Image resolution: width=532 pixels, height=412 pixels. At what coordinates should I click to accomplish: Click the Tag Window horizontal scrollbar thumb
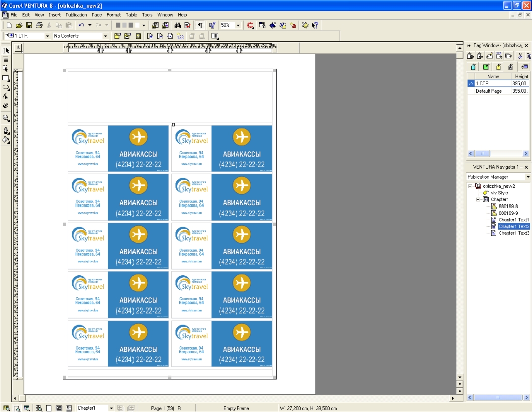coord(482,154)
